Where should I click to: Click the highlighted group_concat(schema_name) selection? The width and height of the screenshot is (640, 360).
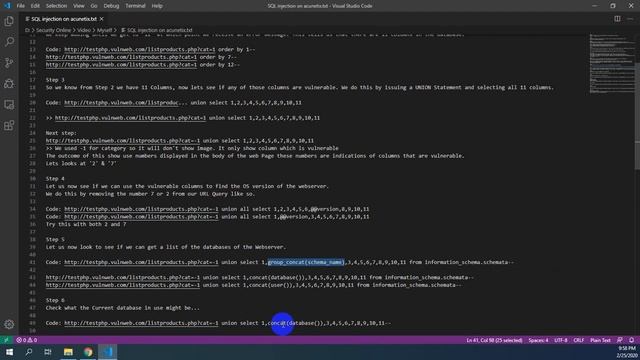coord(306,262)
